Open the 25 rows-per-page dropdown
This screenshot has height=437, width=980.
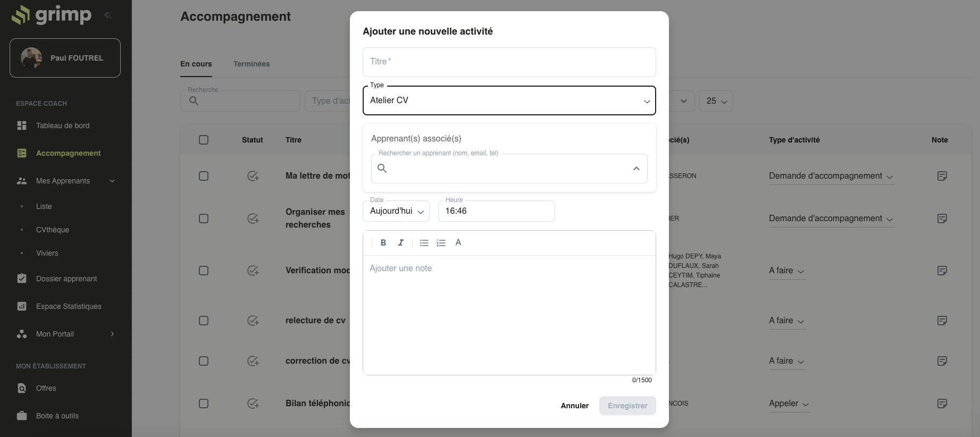pos(716,101)
